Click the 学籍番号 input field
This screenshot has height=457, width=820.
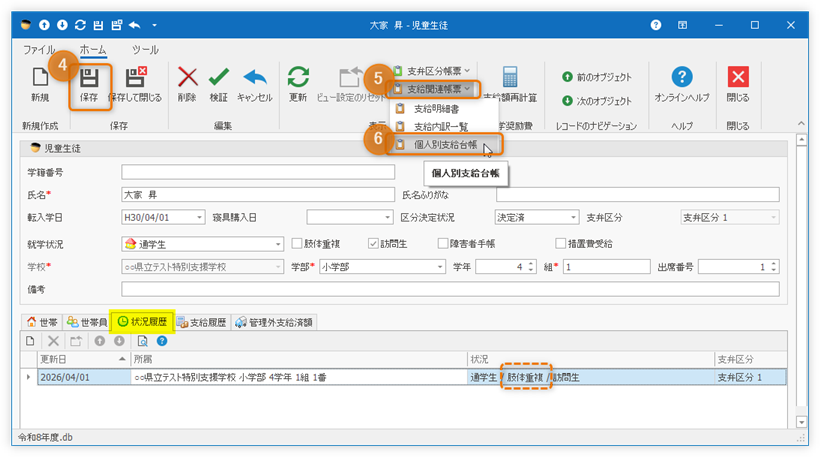[257, 172]
